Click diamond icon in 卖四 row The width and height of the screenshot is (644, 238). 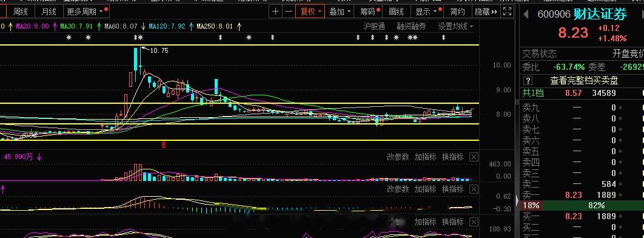pos(620,162)
